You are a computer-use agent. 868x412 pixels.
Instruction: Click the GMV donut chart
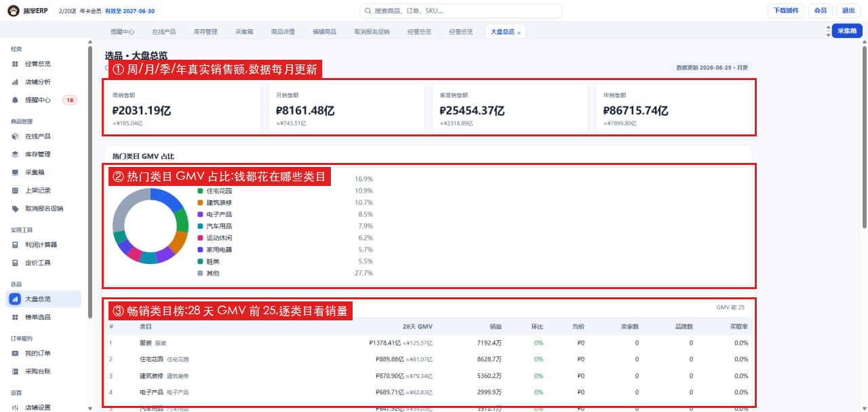pos(151,226)
